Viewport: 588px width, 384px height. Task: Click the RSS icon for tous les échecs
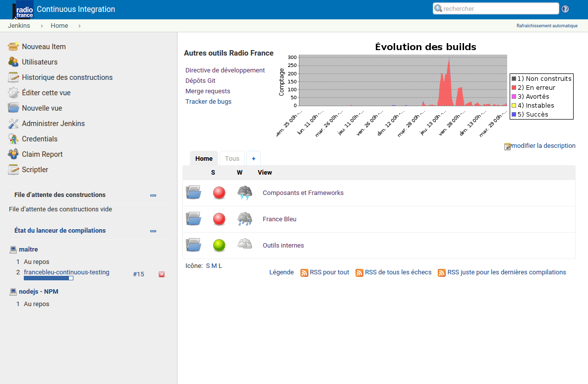pyautogui.click(x=359, y=273)
